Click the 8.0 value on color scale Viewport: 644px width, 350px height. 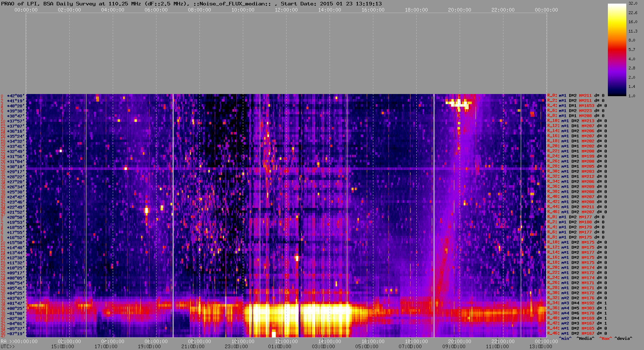(632, 40)
